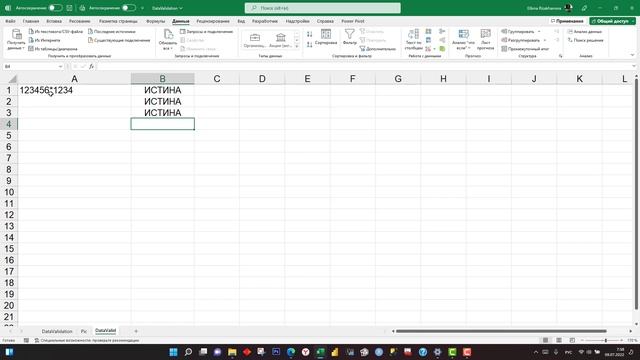640x360 pixels.
Task: Switch to View (Вид) tab
Action: 241,21
